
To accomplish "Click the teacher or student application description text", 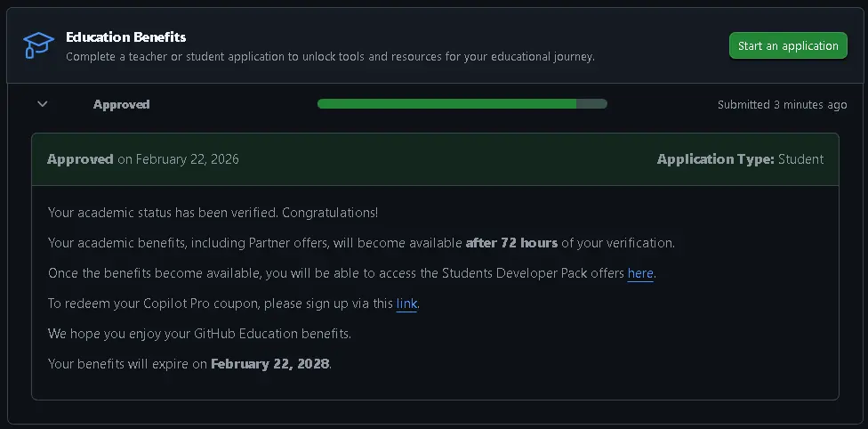I will pyautogui.click(x=330, y=57).
